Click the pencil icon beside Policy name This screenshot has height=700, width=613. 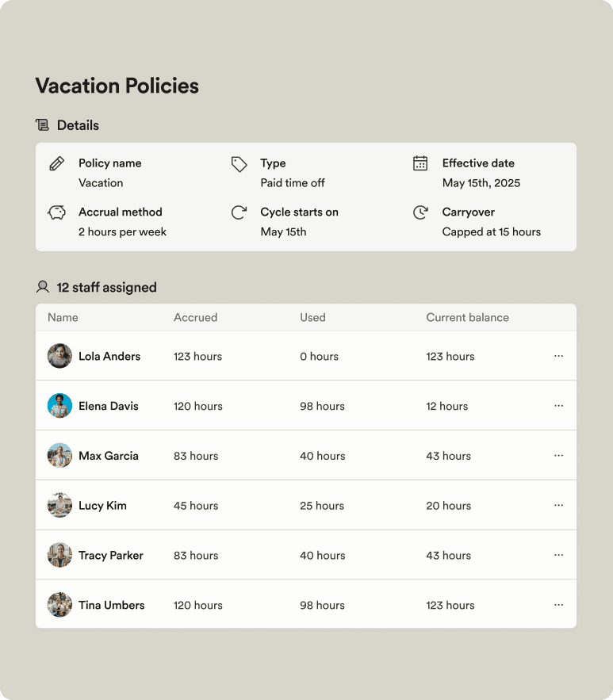[56, 163]
